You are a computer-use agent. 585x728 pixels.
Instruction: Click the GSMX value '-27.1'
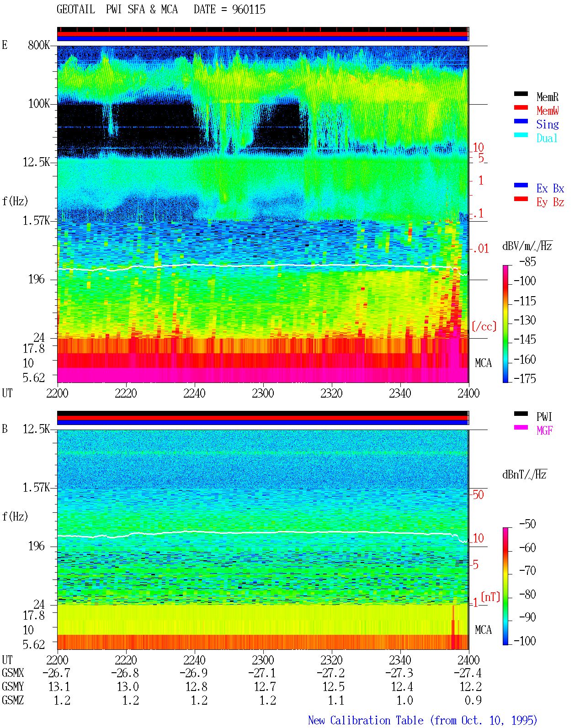(262, 673)
